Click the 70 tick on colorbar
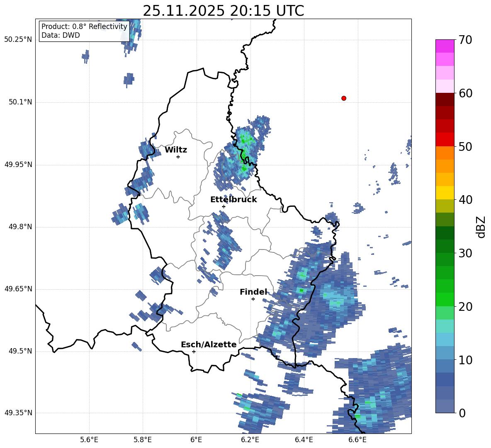Viewport: 491px width, 448px height. pyautogui.click(x=465, y=40)
